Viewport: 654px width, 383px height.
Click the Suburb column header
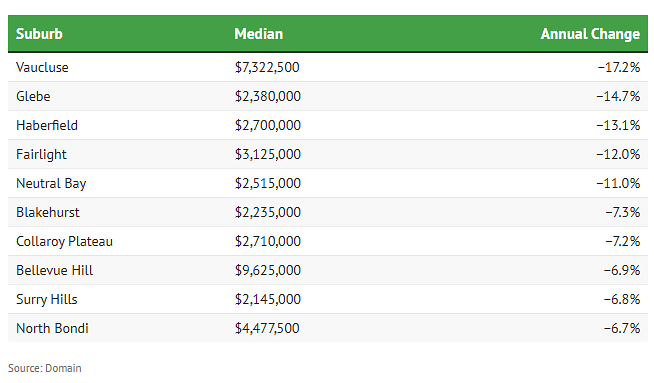click(x=39, y=34)
